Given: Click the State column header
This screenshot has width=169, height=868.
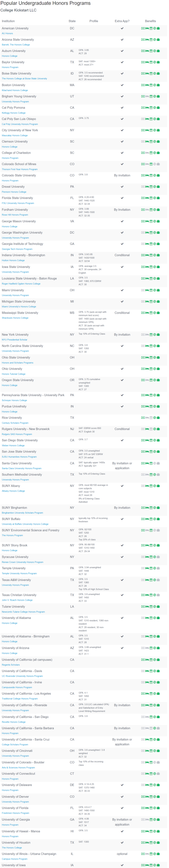Looking at the screenshot, I should [x=72, y=21].
